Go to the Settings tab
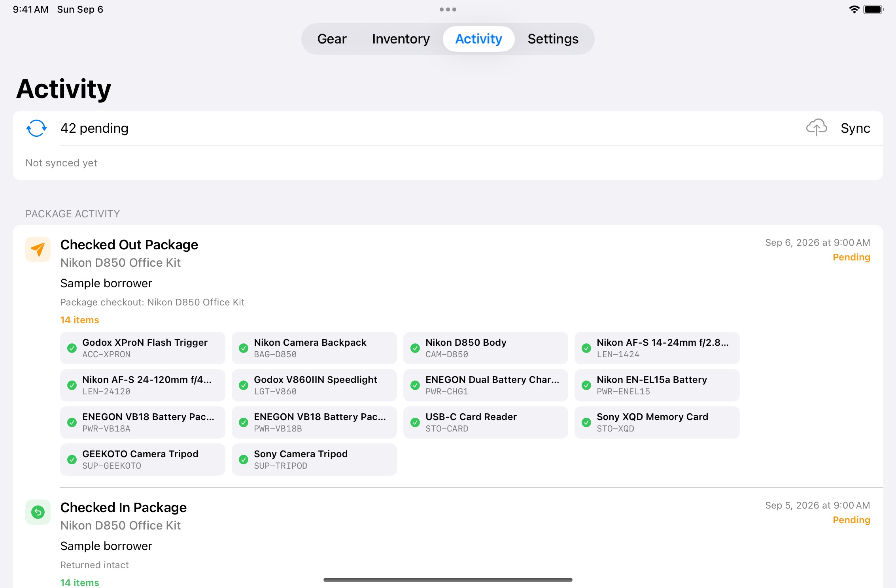This screenshot has height=588, width=896. 553,39
